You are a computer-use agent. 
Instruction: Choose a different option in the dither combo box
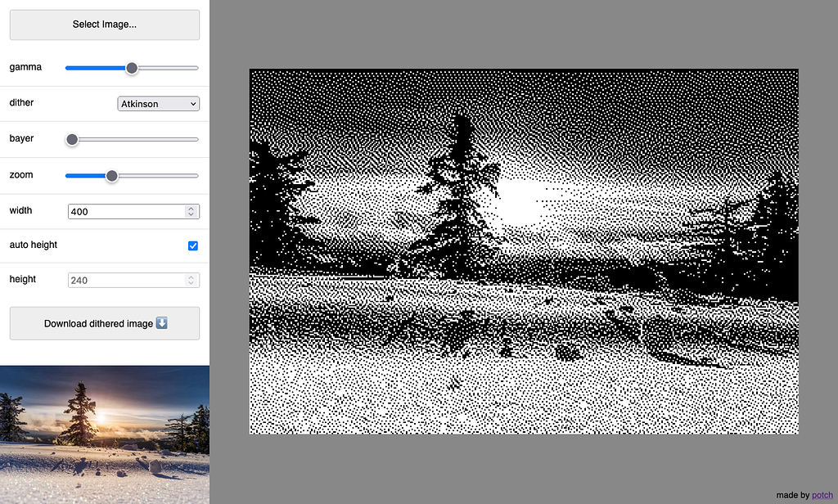pyautogui.click(x=158, y=103)
